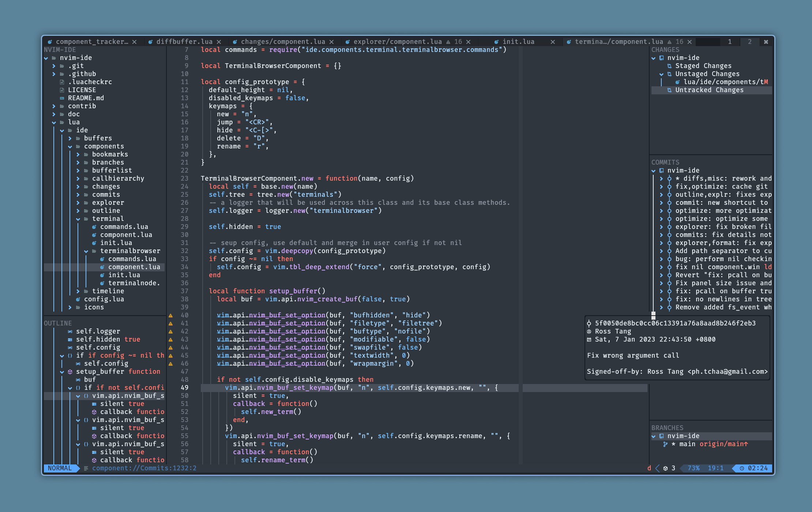Collapse the Unstaged Changes section
Image resolution: width=812 pixels, height=512 pixels.
tap(661, 74)
